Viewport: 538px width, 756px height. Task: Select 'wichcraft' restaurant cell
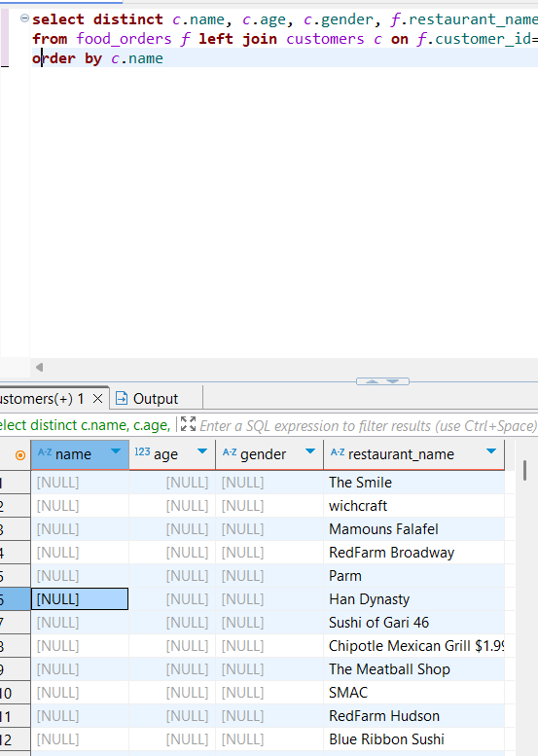[x=414, y=506]
